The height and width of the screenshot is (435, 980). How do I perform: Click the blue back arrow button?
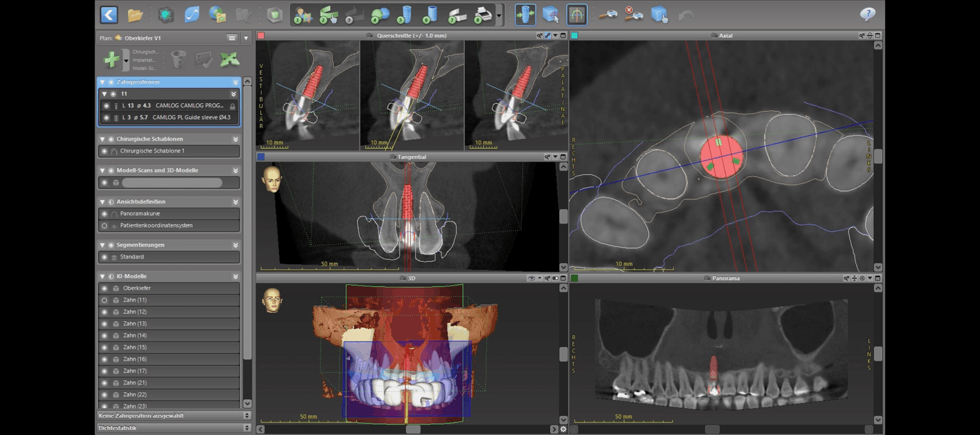coord(109,15)
